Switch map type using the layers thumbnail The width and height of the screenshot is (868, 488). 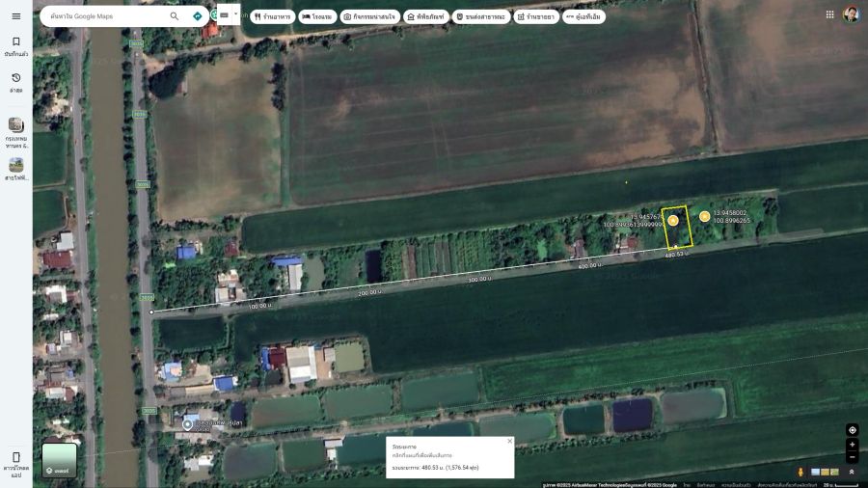point(59,460)
